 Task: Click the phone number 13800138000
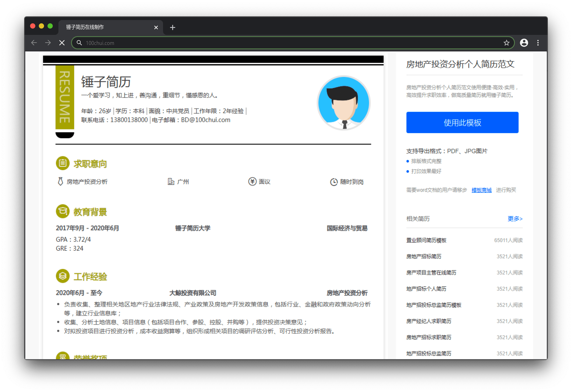[129, 120]
